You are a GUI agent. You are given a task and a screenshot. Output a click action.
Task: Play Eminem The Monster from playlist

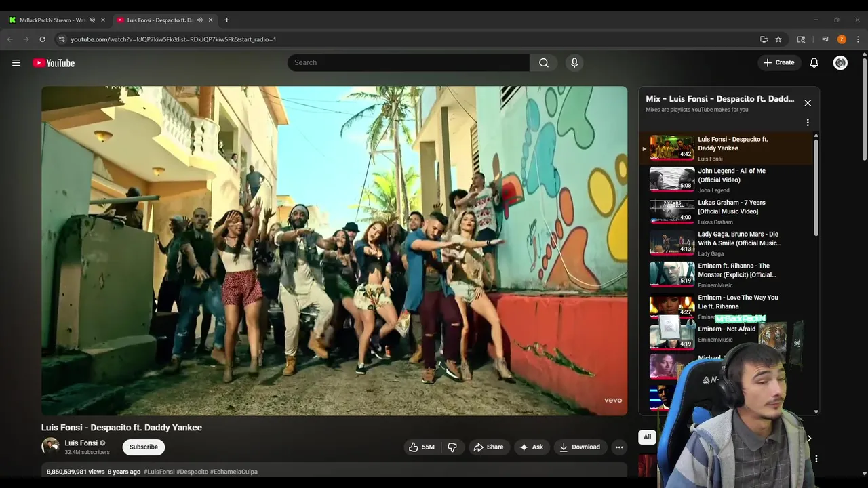726,274
